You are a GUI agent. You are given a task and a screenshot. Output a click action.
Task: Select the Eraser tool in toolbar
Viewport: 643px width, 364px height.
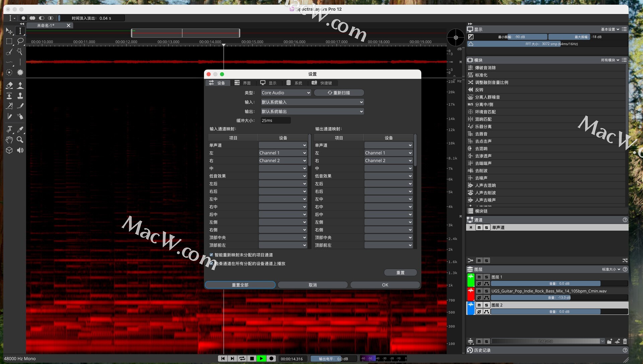click(x=9, y=85)
